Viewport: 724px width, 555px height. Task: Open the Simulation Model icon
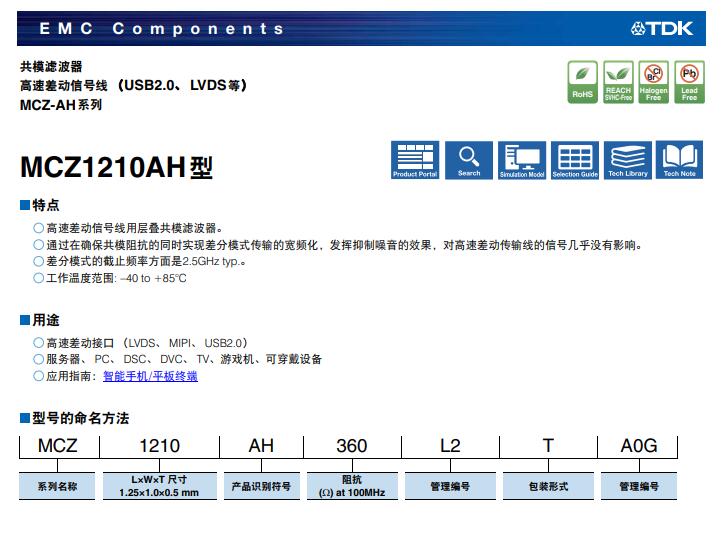coord(522,160)
